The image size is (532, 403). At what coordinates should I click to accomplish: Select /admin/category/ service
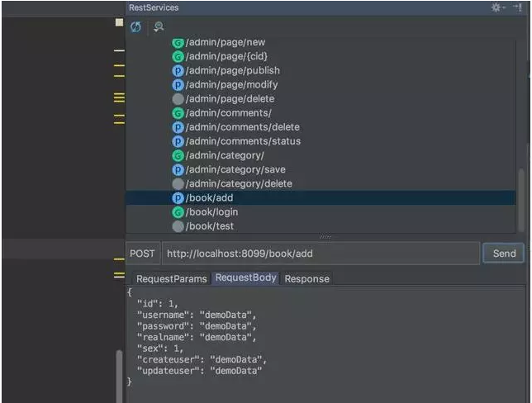225,155
